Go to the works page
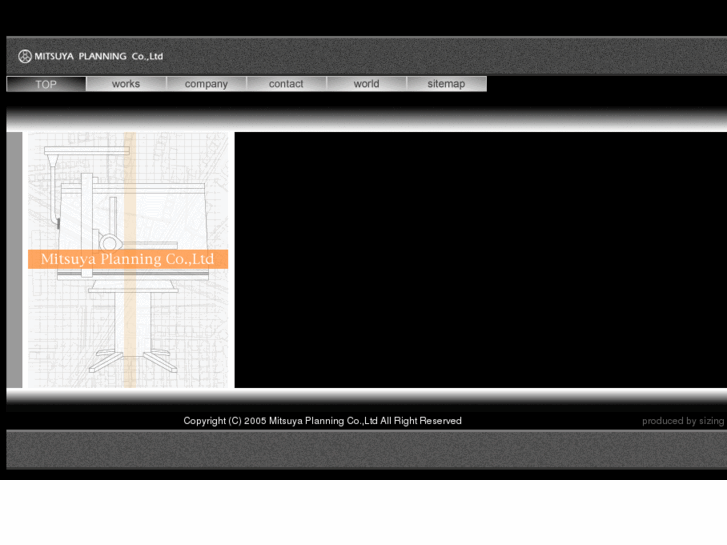Screen dimensions: 727x545 (x=126, y=84)
